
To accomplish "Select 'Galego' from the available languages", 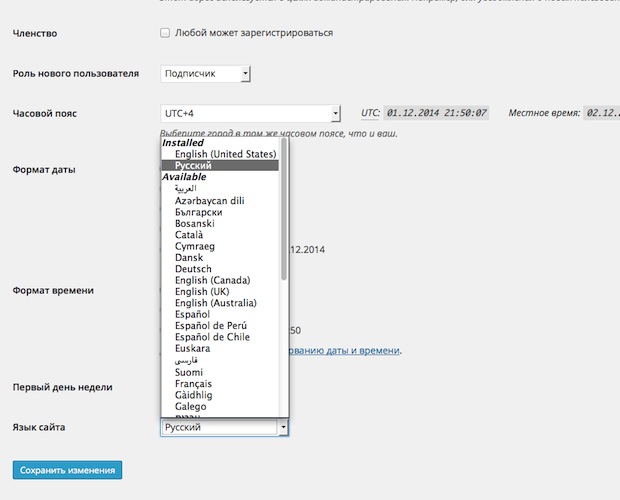I will 191,407.
